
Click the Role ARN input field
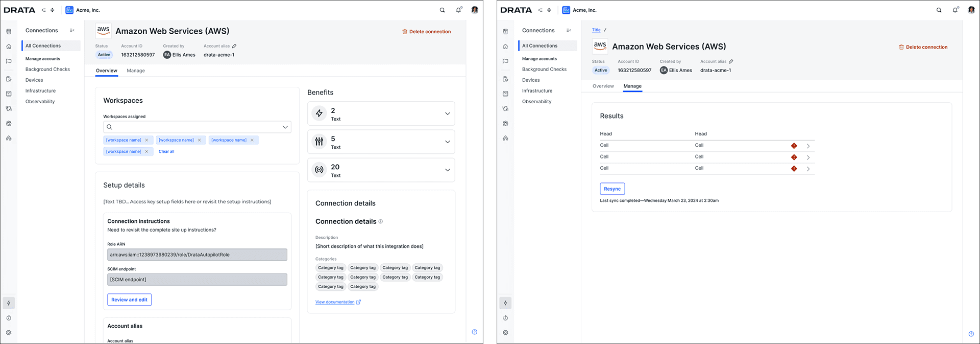click(197, 255)
